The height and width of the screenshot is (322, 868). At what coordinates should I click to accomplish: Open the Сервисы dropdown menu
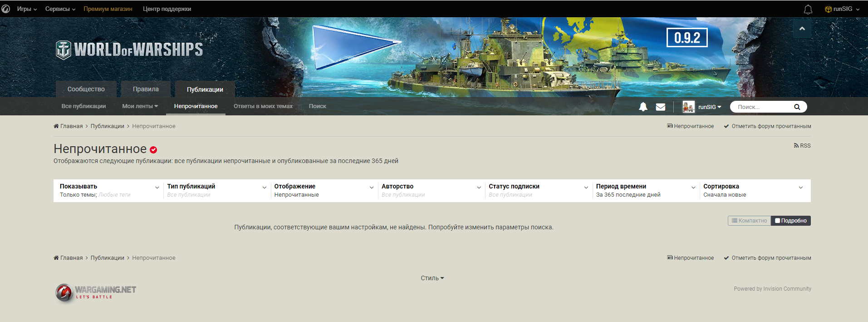coord(60,9)
